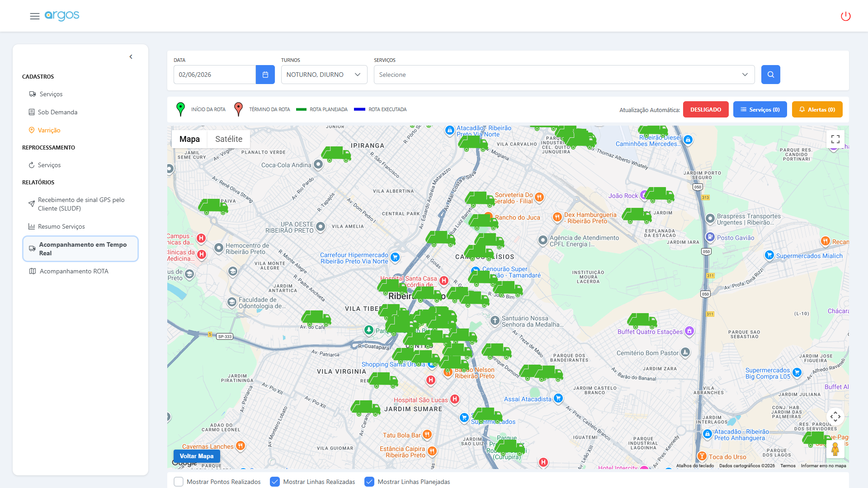This screenshot has width=868, height=488.
Task: Click the Cemitério Bom Pastor map pin
Action: click(685, 352)
